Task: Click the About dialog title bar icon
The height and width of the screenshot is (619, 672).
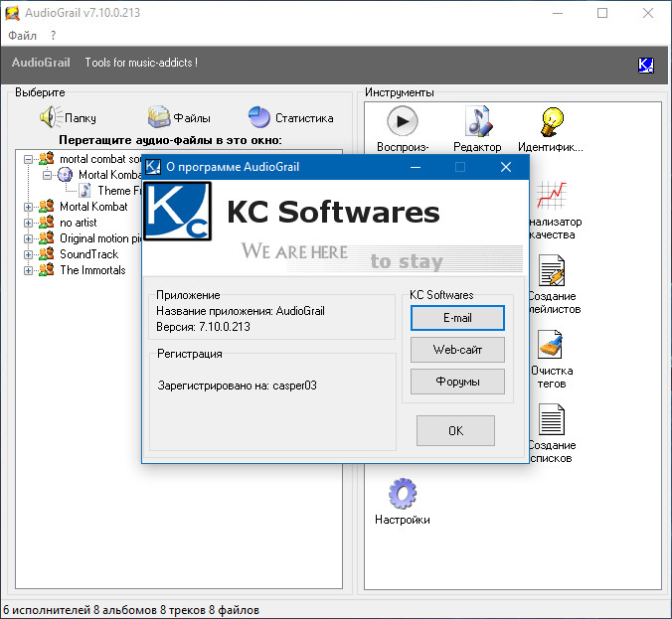Action: (x=153, y=167)
